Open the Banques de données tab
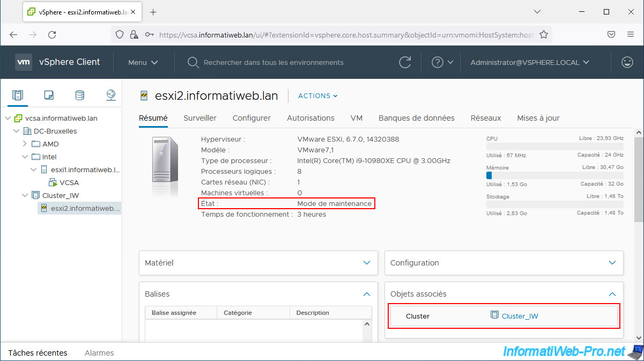 416,118
